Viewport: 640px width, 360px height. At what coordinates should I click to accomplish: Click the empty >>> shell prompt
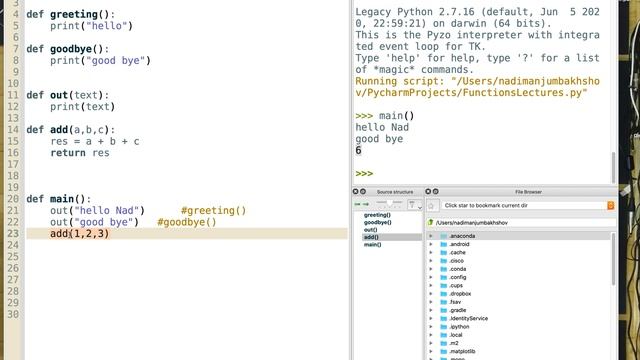[x=364, y=173]
